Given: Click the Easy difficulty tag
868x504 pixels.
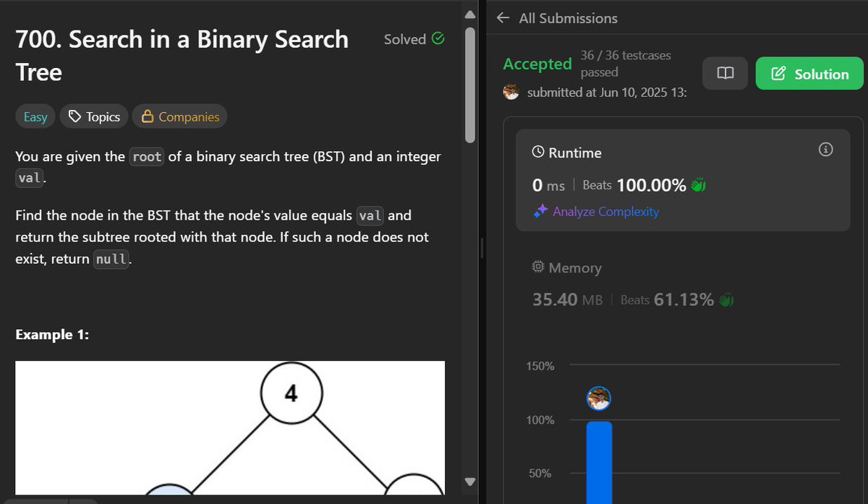Looking at the screenshot, I should click(x=35, y=116).
